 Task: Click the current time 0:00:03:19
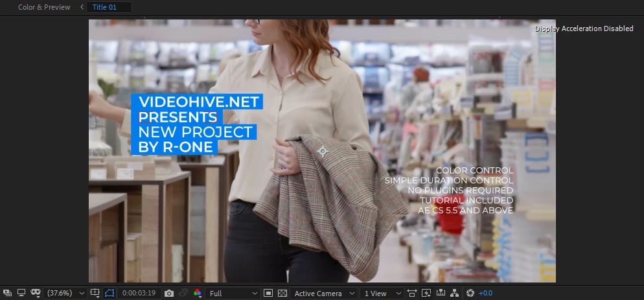(x=139, y=293)
